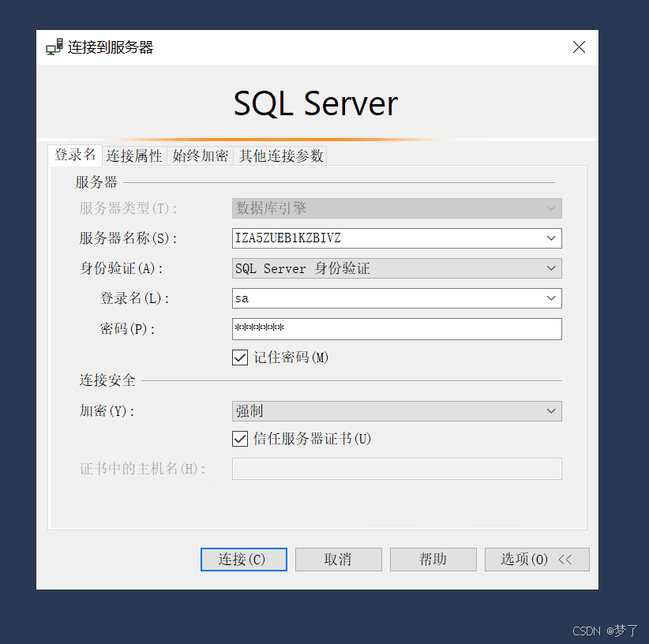
Task: Click the disabled 服务器类型 dropdown 数据库引擎
Action: pyautogui.click(x=396, y=208)
